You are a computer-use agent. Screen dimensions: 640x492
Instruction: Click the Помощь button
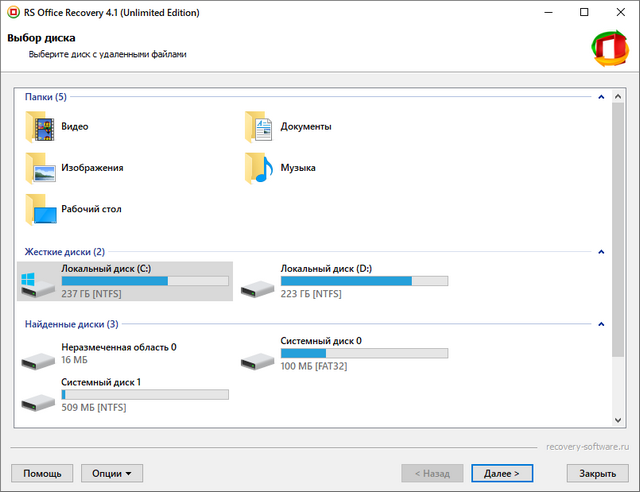tap(42, 473)
